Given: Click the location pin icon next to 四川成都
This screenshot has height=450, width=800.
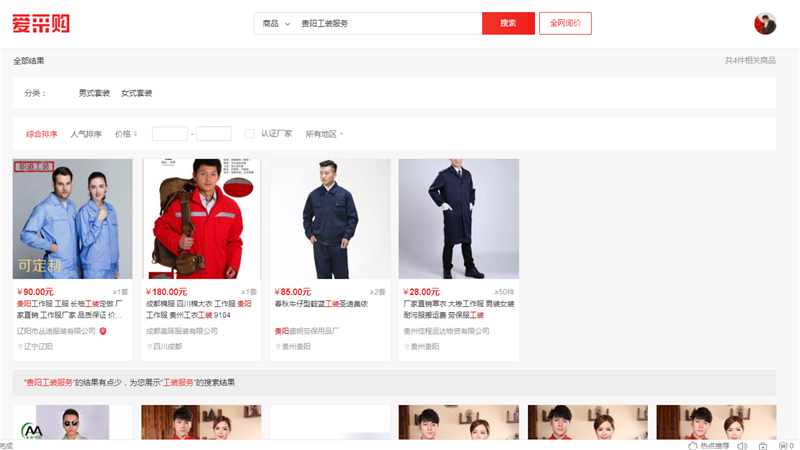Looking at the screenshot, I should [x=148, y=346].
